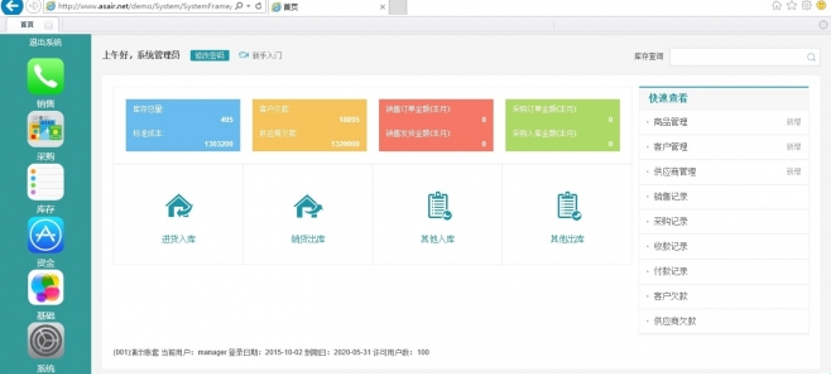Open the 库存 inventory list icon
Image resolution: width=837 pixels, height=374 pixels.
pyautogui.click(x=45, y=182)
